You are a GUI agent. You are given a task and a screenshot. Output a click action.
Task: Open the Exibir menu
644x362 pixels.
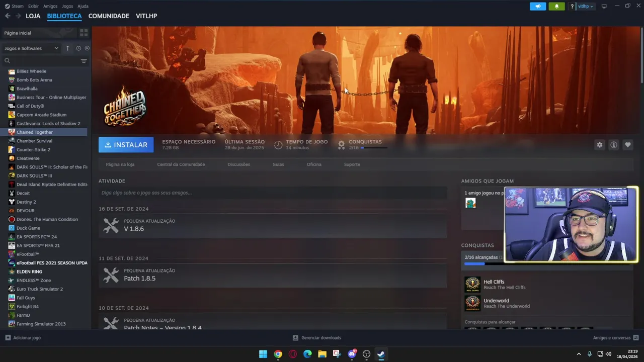(33, 6)
